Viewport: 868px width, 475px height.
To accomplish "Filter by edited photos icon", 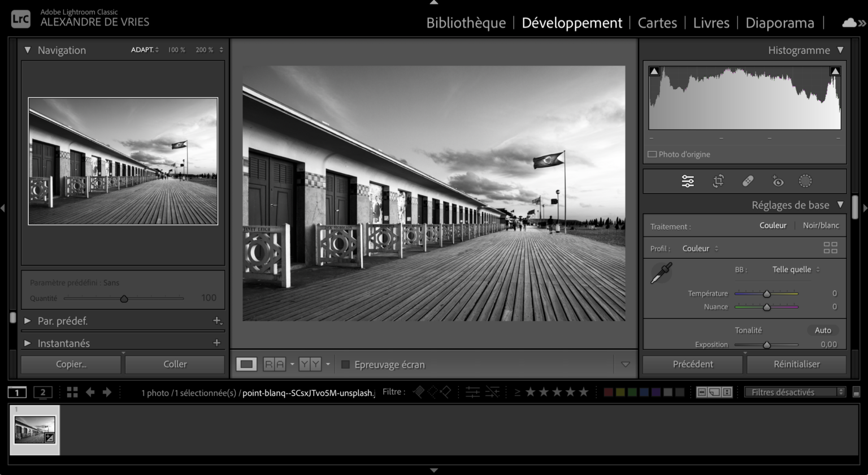I will point(472,392).
